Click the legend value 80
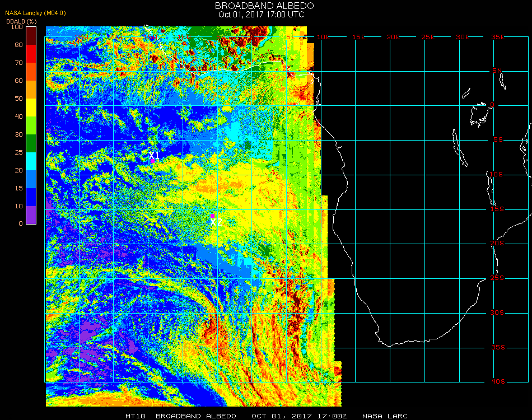This screenshot has width=532, height=420. pos(18,45)
